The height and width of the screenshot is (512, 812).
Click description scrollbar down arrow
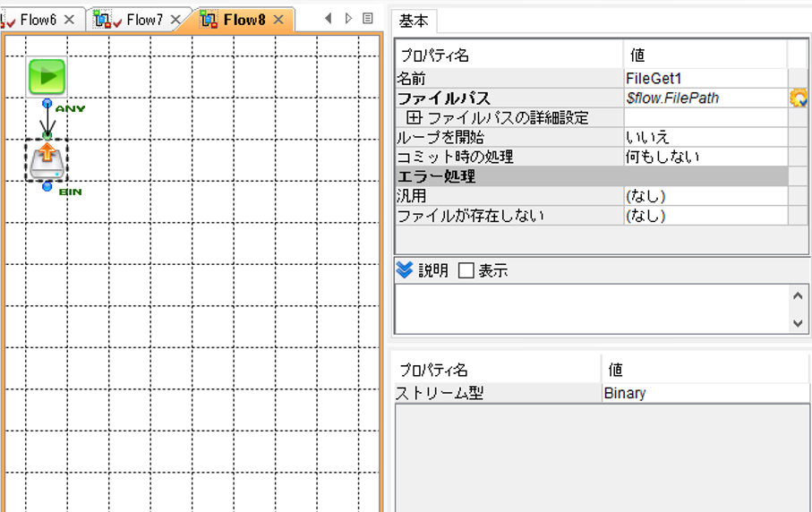pos(798,323)
